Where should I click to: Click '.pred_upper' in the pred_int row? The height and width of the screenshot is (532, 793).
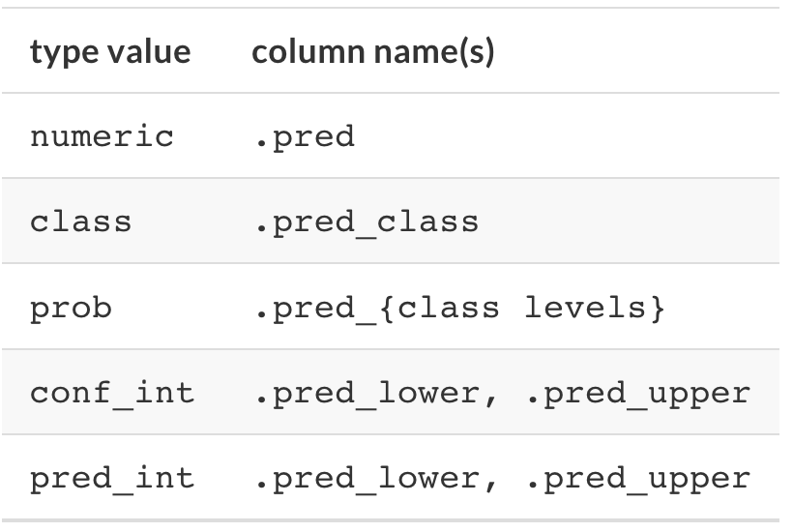coord(638,479)
